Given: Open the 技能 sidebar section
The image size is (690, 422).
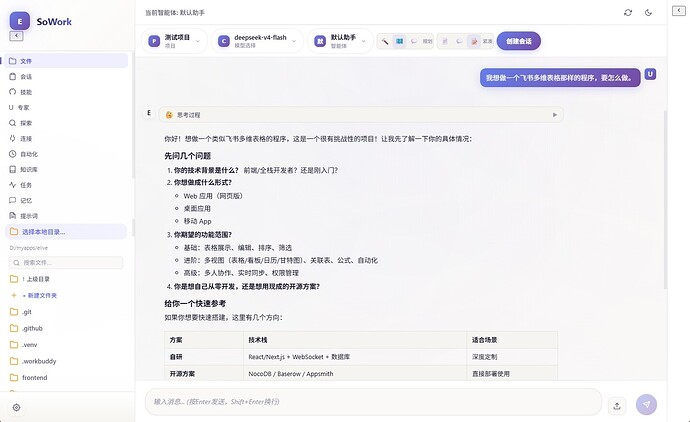Looking at the screenshot, I should [x=66, y=92].
